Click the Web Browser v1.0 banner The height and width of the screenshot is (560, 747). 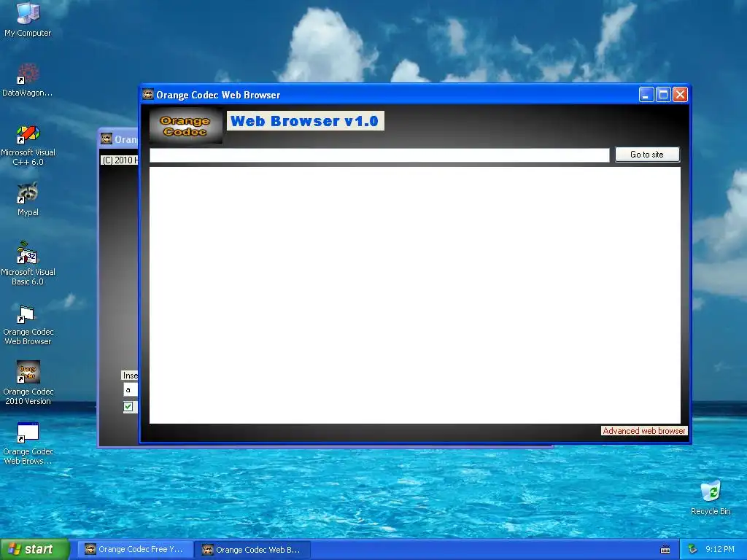point(305,121)
